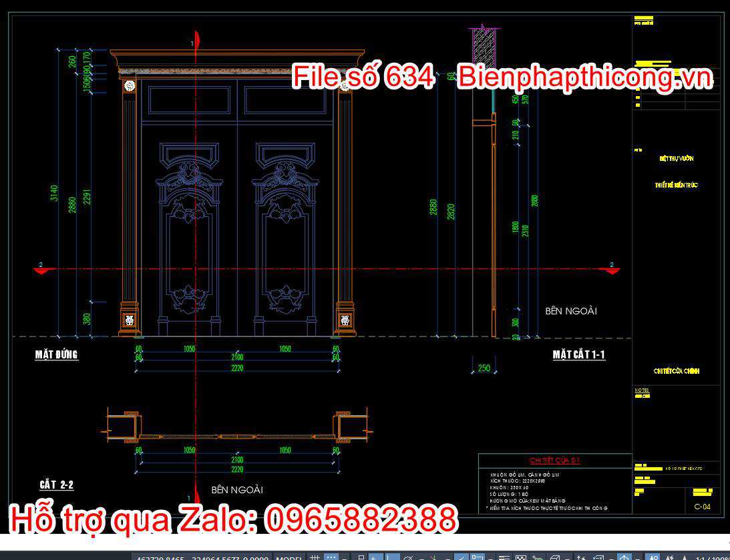Toggle Annotation Visibility status bar icon
The height and width of the screenshot is (560, 730).
653,557
